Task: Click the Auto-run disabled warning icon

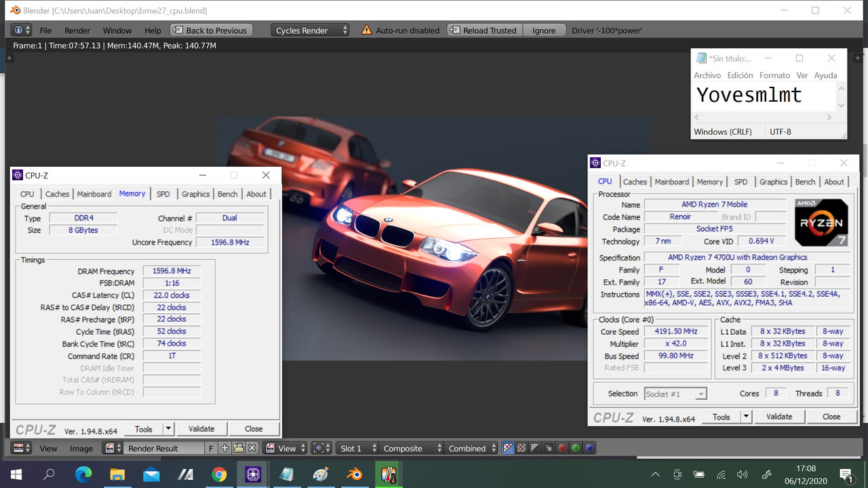Action: point(366,30)
